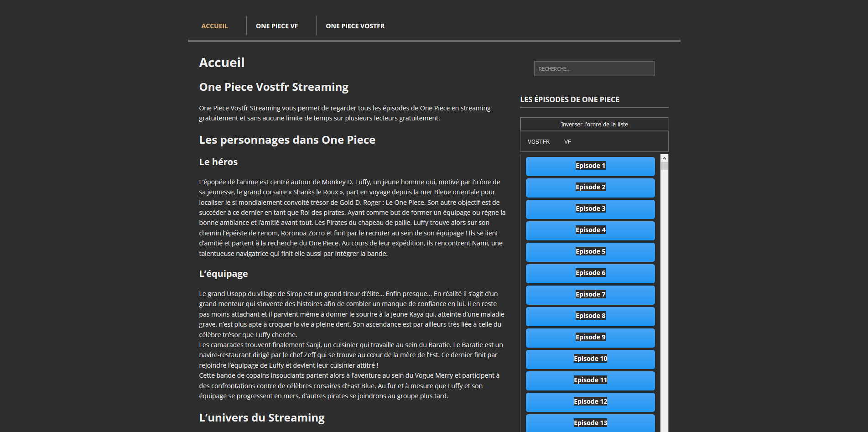The height and width of the screenshot is (432, 868).
Task: Click the episode list scroll-up arrow
Action: tap(664, 158)
